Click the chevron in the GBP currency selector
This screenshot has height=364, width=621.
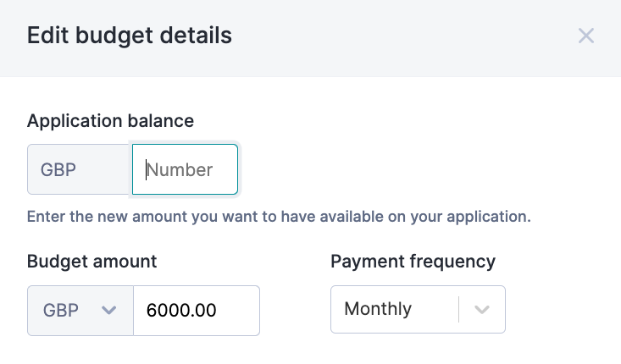pyautogui.click(x=108, y=310)
